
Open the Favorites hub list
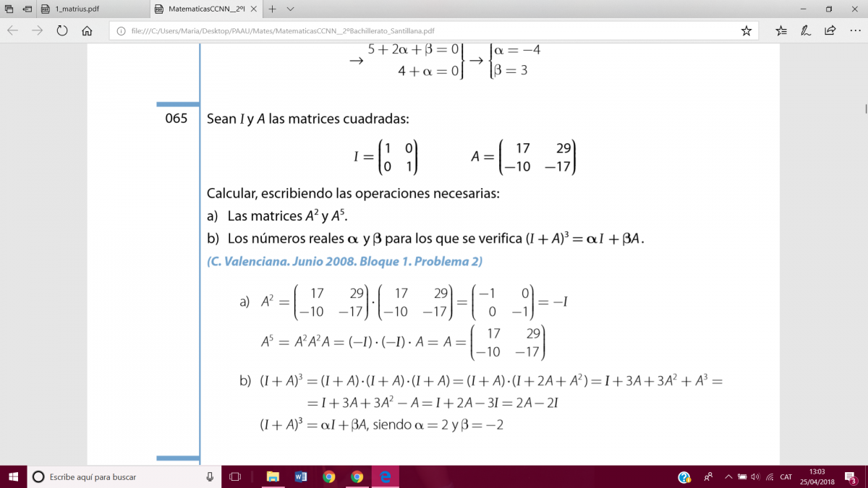pyautogui.click(x=781, y=31)
